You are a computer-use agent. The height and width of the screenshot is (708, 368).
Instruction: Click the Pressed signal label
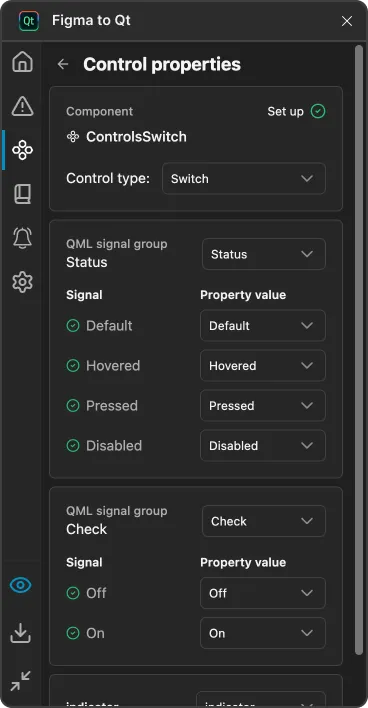tap(112, 405)
